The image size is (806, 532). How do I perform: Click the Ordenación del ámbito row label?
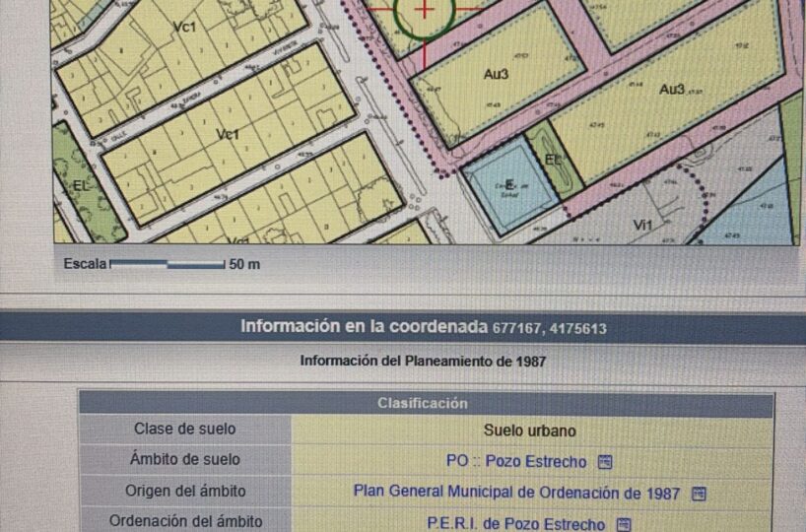185,522
